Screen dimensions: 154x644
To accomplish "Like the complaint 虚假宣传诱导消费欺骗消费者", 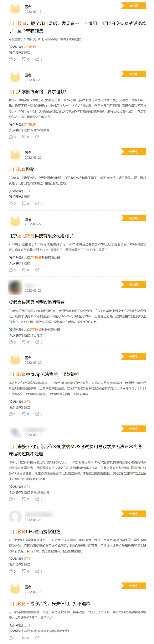I will click(x=12, y=342).
